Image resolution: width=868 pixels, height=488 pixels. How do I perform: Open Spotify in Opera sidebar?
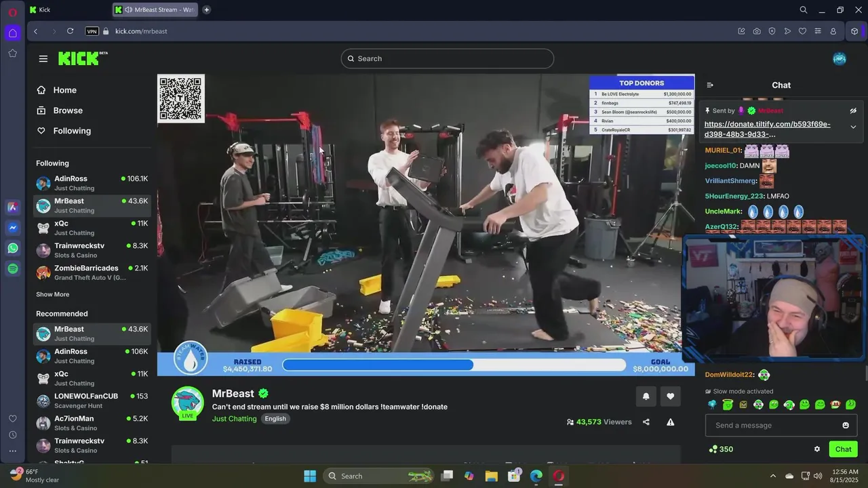pos(12,269)
